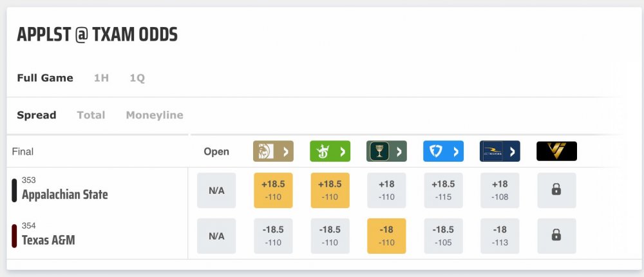Choose Texas A&M -18.5 at -105 odds

[443, 236]
